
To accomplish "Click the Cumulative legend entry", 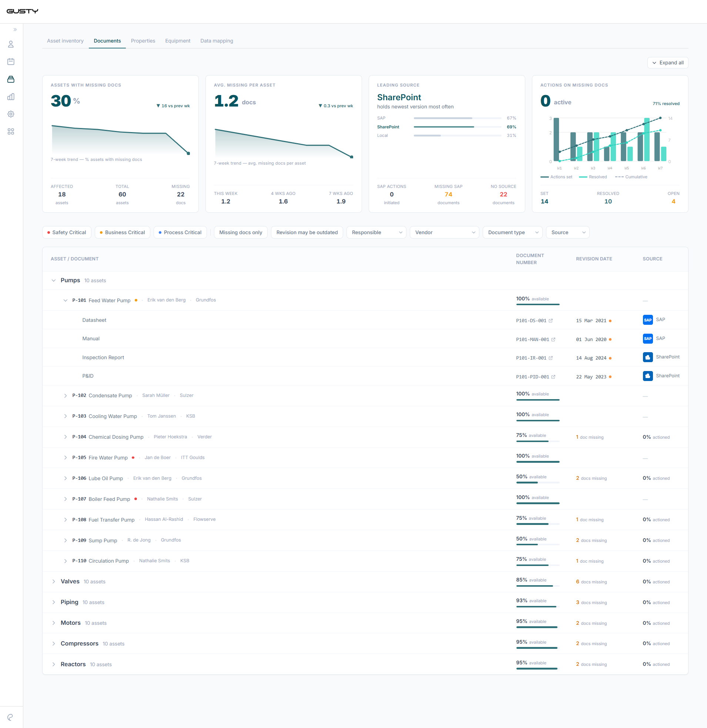I will pyautogui.click(x=631, y=177).
